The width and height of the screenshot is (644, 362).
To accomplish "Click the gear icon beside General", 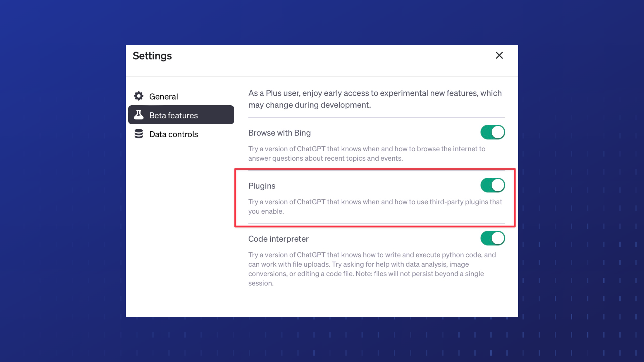I will (139, 96).
